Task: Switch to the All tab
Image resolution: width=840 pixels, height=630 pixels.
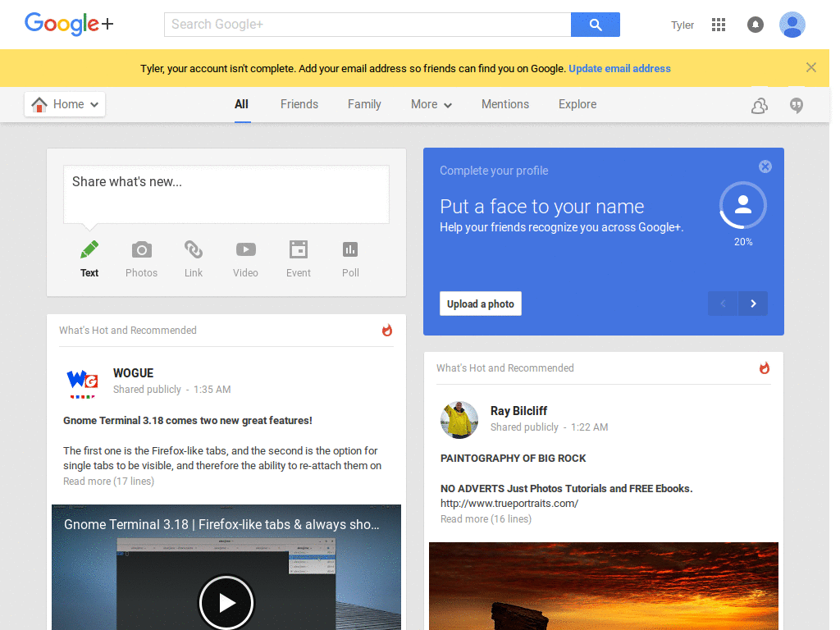Action: [x=242, y=104]
